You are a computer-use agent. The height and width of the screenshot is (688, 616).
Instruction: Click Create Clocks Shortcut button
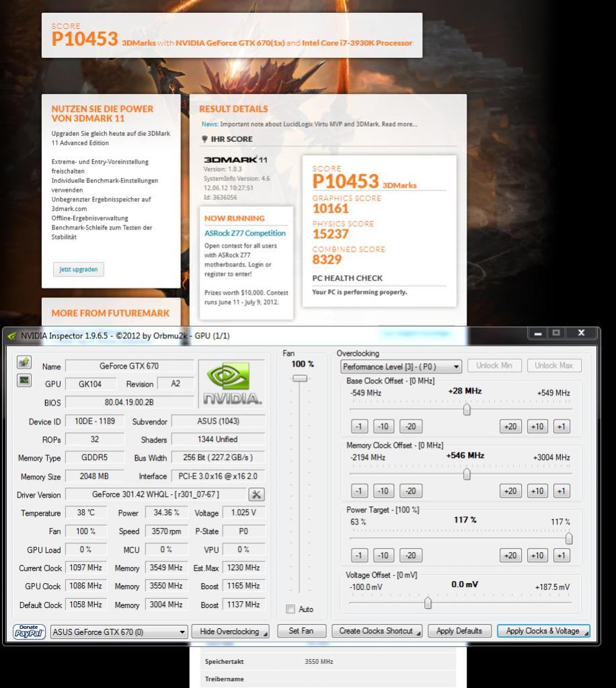pyautogui.click(x=377, y=631)
